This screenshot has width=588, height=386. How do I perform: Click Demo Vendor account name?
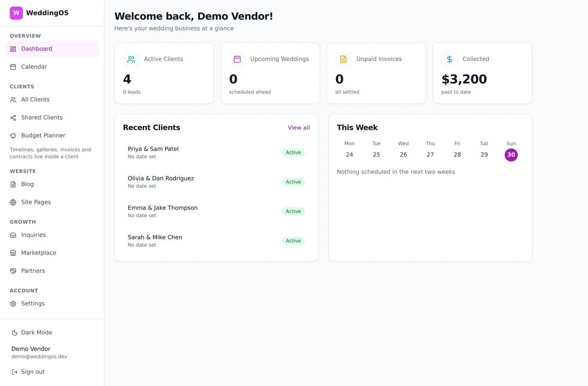click(31, 349)
